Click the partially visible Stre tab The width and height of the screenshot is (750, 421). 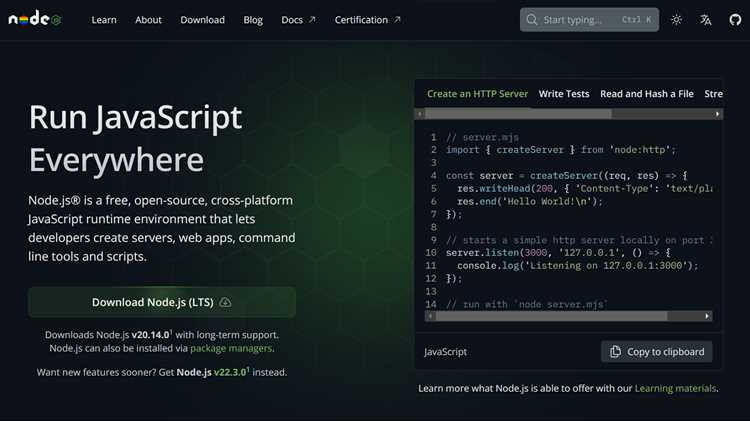713,94
